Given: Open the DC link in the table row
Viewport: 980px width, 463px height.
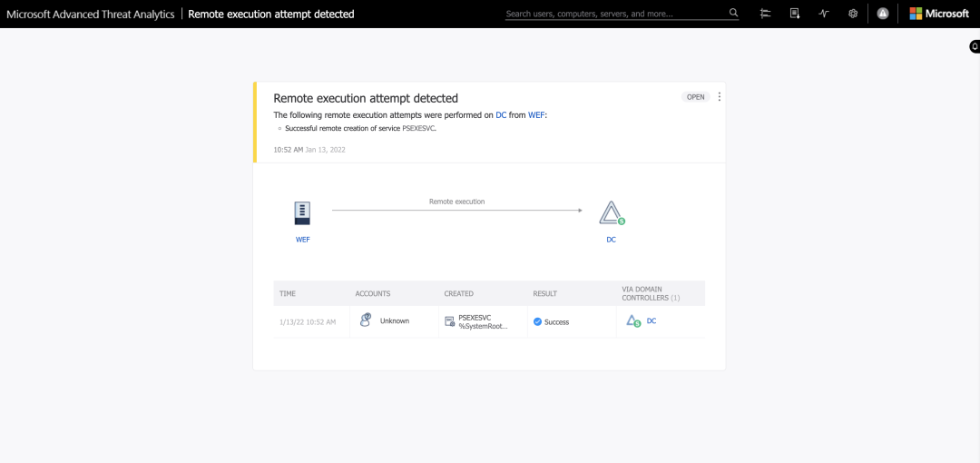Looking at the screenshot, I should click(x=652, y=321).
